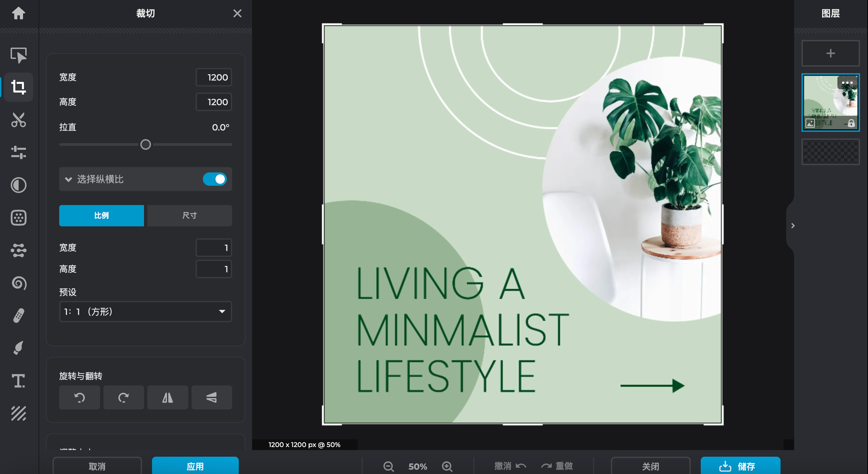Open the Liquify waves tool

[x=19, y=250]
